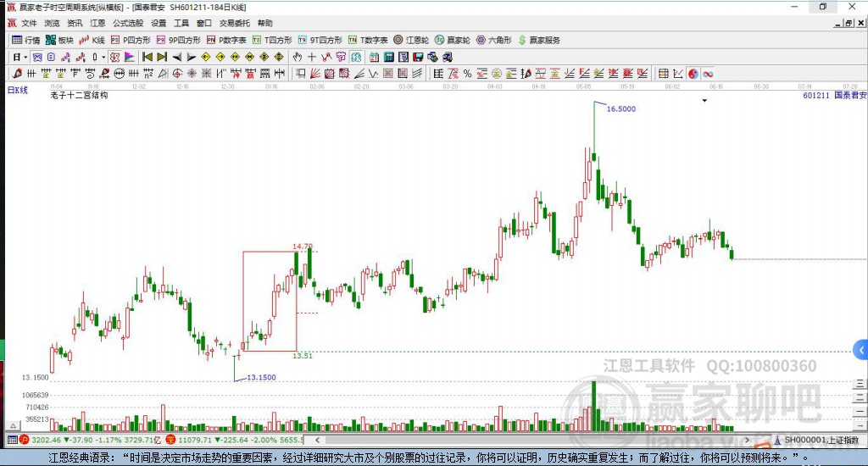Image resolution: width=868 pixels, height=466 pixels.
Task: Jump to first bar icon
Action: point(147,57)
